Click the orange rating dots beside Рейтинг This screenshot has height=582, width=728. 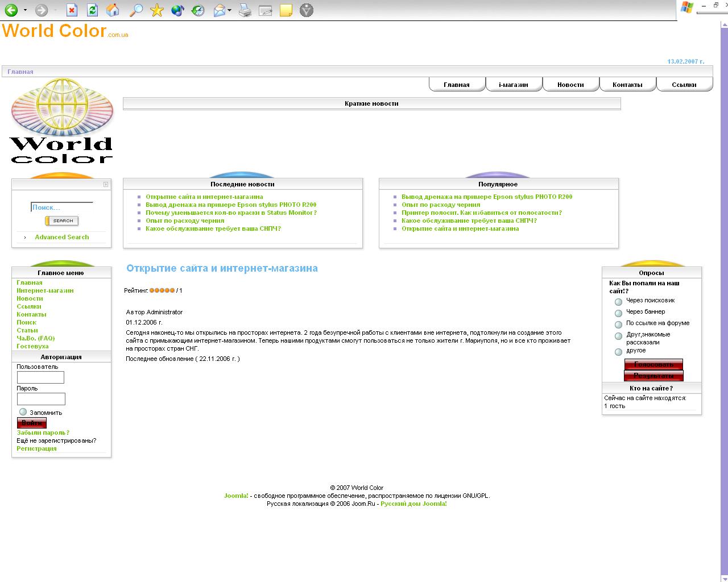coord(162,290)
